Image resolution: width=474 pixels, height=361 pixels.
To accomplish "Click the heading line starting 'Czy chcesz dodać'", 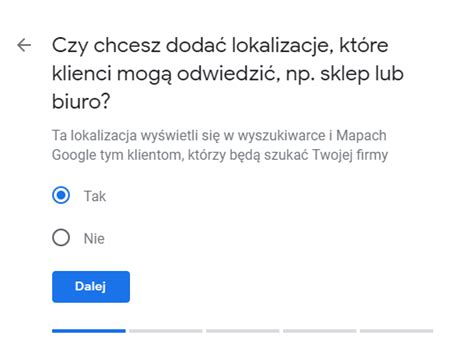I will tap(220, 46).
